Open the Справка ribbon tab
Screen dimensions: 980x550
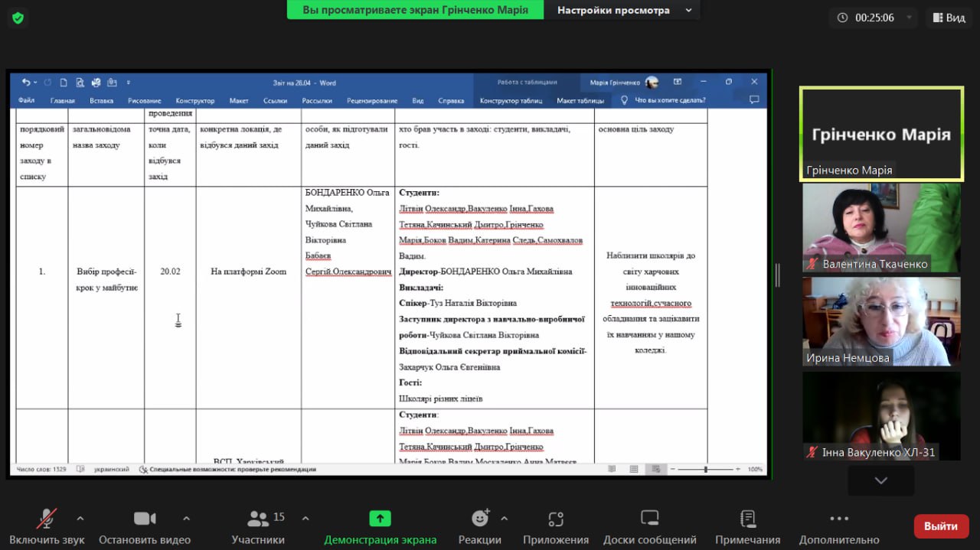451,100
